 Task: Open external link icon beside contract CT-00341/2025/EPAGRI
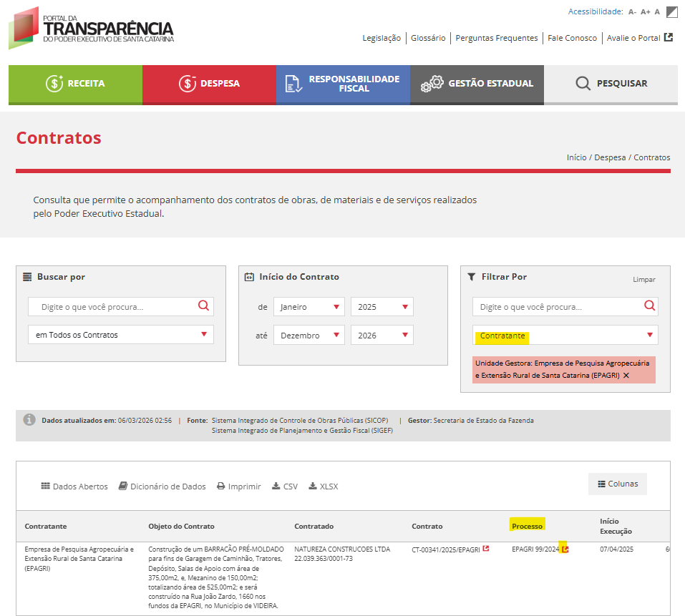point(486,549)
